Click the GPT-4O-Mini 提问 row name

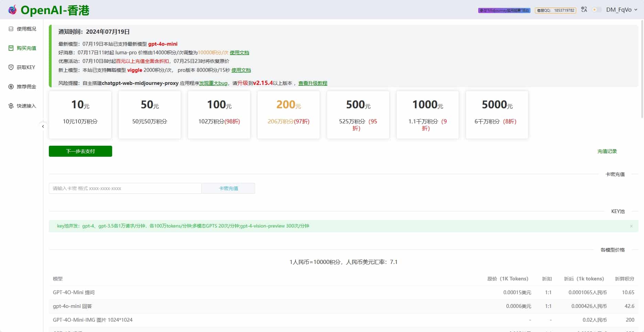click(74, 292)
